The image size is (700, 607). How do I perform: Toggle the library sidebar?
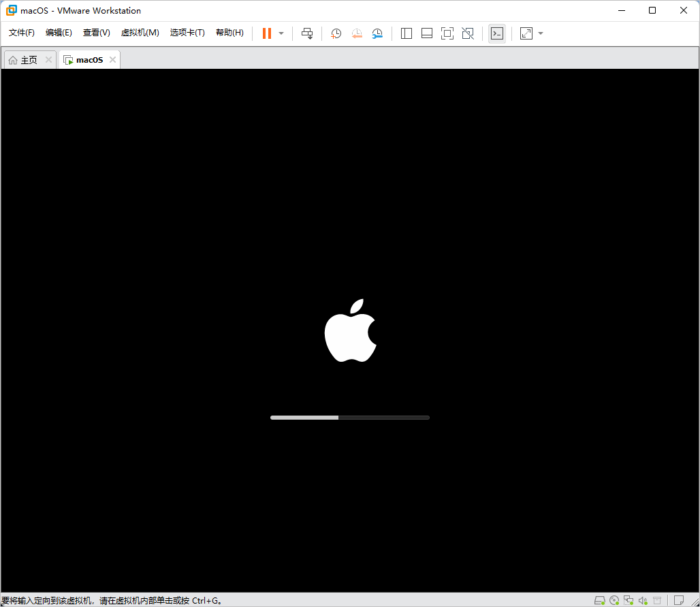click(x=407, y=33)
